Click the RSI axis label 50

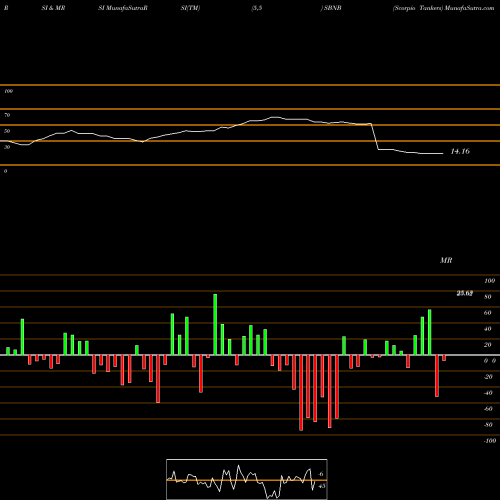[7, 131]
